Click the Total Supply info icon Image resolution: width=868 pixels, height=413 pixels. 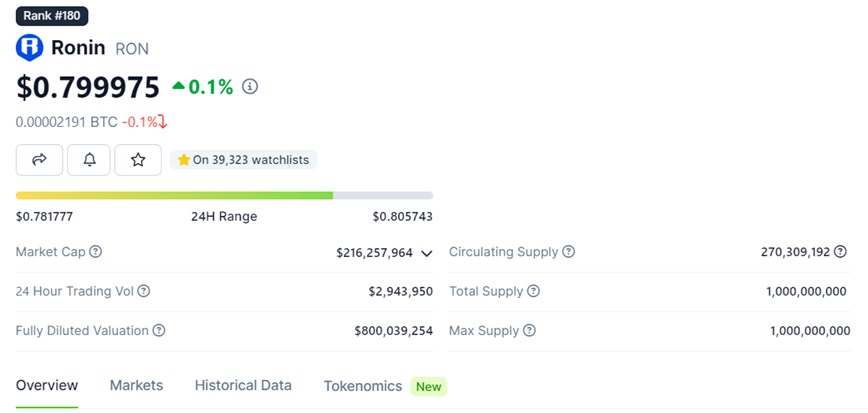pos(533,291)
